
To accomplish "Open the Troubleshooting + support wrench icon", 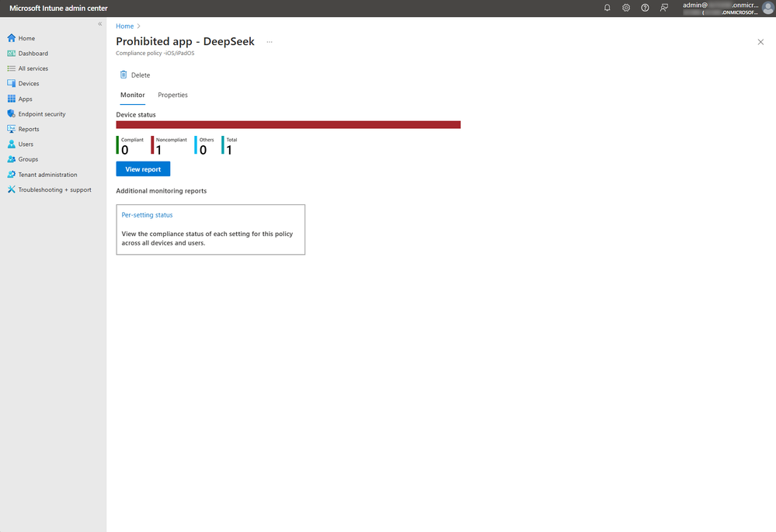I will (x=12, y=190).
